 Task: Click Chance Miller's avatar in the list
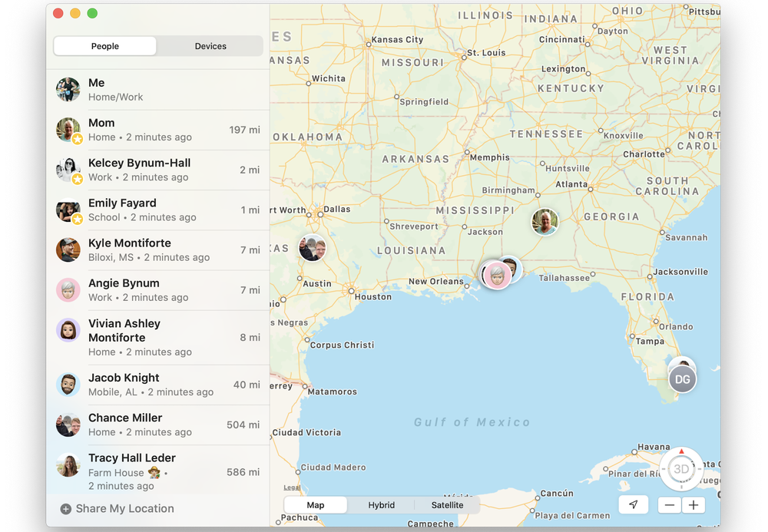(x=68, y=425)
